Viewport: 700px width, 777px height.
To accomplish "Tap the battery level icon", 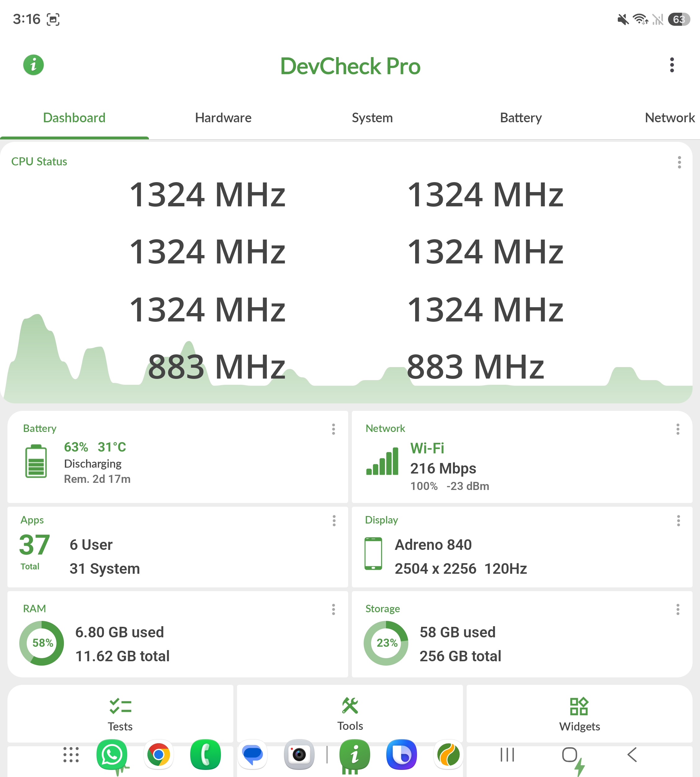I will (x=36, y=461).
